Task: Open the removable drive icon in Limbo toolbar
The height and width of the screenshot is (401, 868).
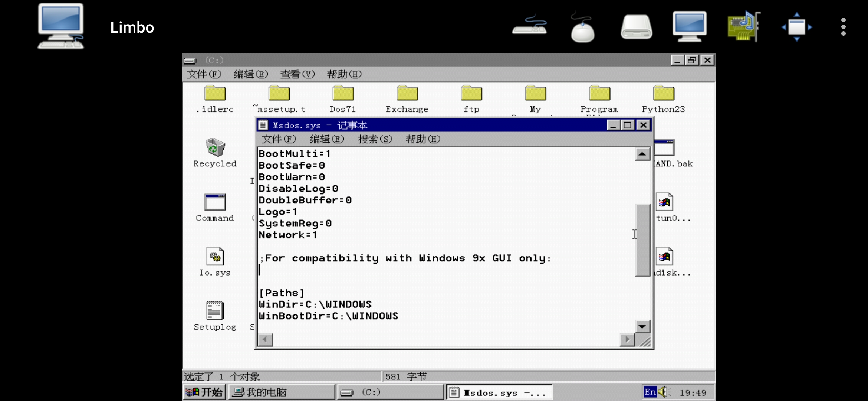Action: (637, 27)
